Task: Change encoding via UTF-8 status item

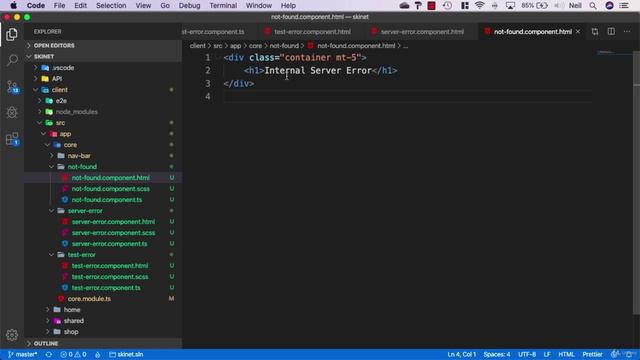Action: (527, 355)
